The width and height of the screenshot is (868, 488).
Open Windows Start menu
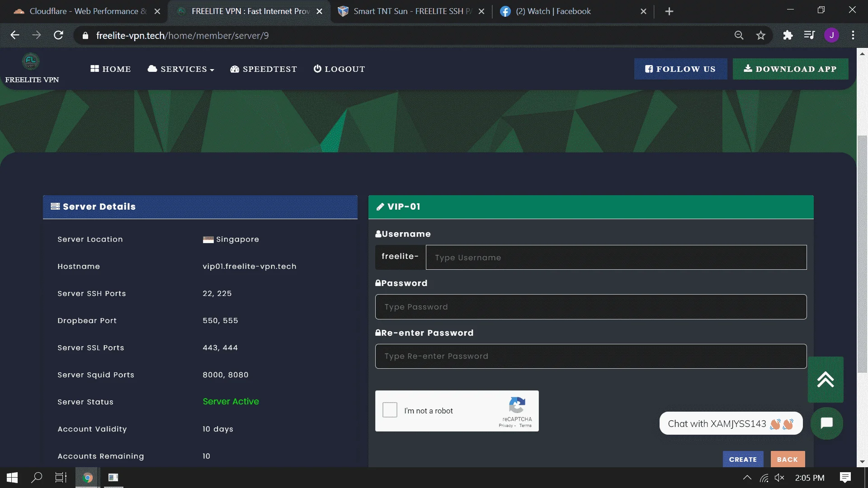(12, 478)
